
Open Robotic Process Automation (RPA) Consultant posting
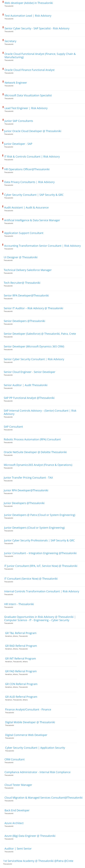tap(32, 439)
